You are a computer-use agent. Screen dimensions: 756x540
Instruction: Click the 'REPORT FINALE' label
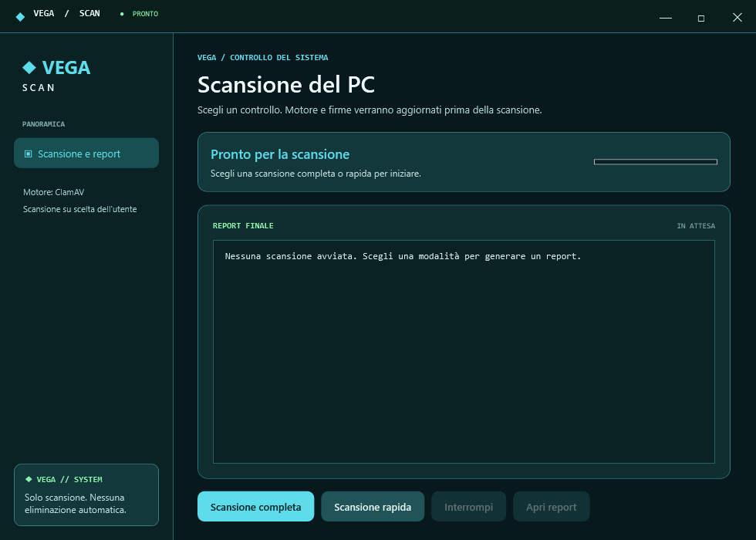(243, 225)
